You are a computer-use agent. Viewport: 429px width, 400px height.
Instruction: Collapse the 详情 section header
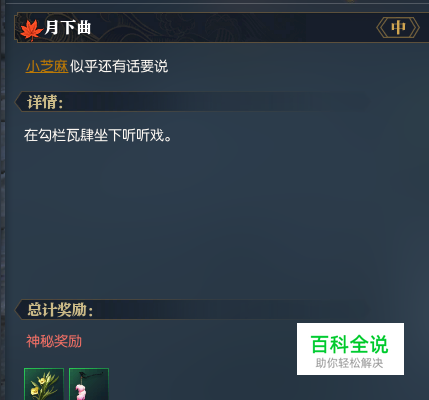[192, 102]
